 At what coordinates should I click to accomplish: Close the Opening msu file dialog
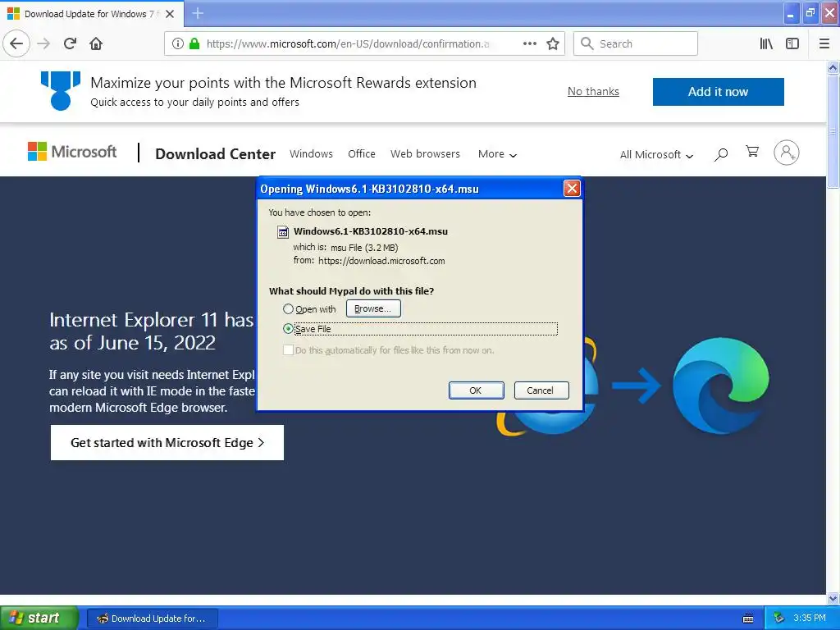(x=572, y=189)
